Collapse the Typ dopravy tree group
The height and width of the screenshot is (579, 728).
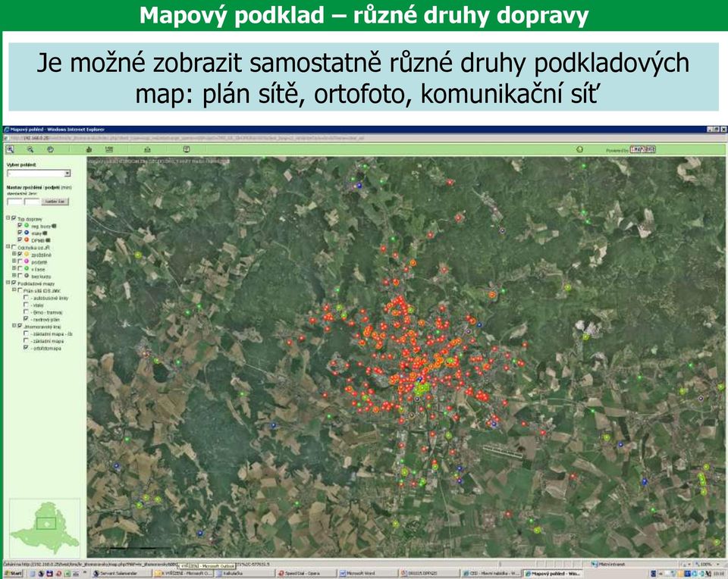pyautogui.click(x=8, y=218)
